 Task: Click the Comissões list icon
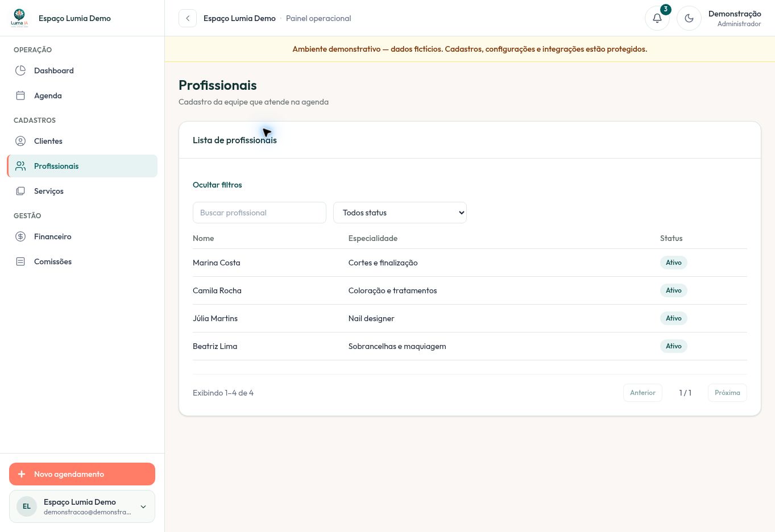20,261
